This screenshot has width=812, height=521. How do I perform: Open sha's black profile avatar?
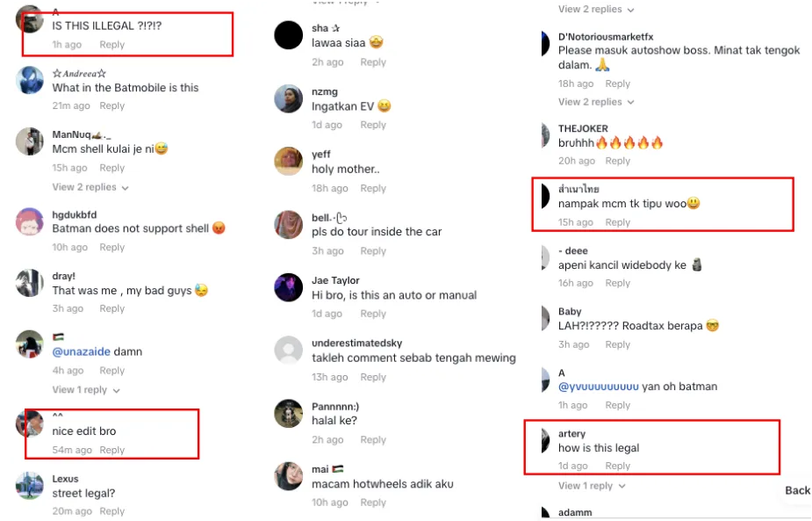(x=289, y=35)
